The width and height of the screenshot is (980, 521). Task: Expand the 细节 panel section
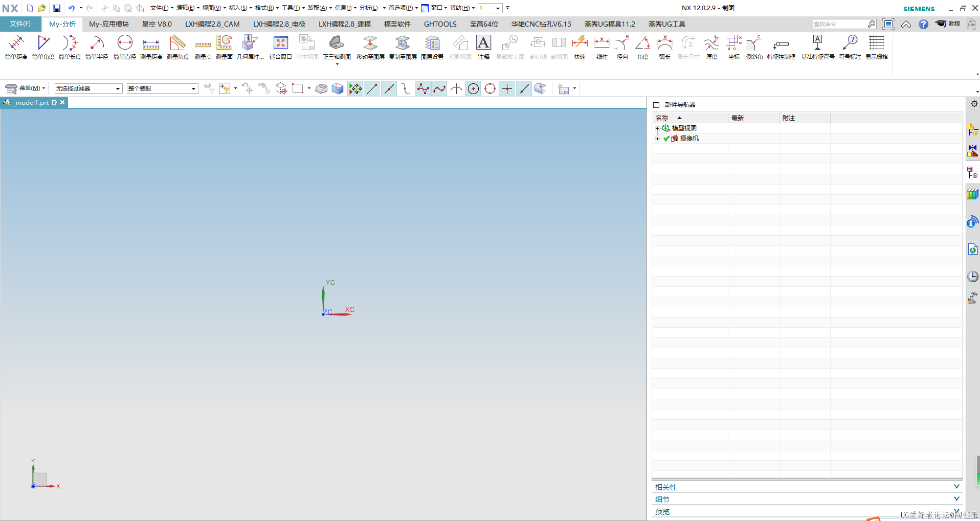(x=807, y=500)
